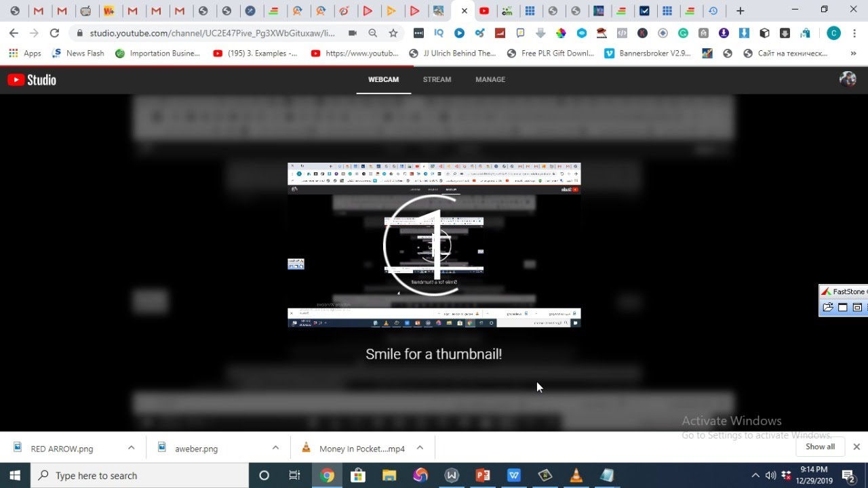868x488 pixels.
Task: Open File Explorer from the taskbar
Action: point(389,475)
